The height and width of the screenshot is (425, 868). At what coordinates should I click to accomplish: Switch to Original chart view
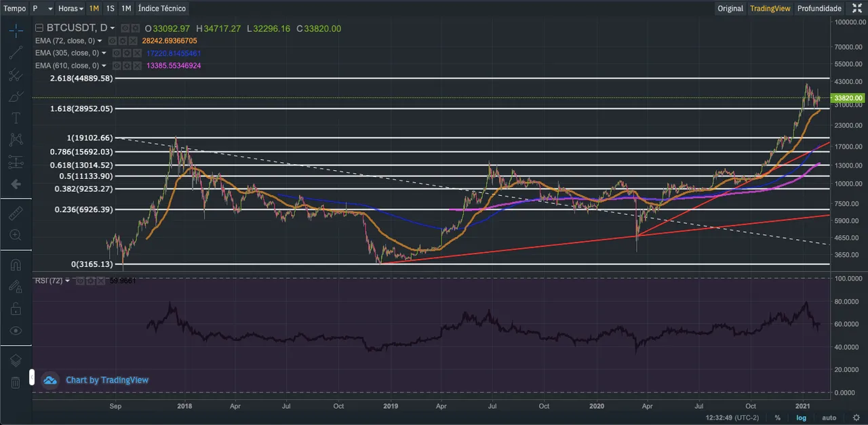730,8
